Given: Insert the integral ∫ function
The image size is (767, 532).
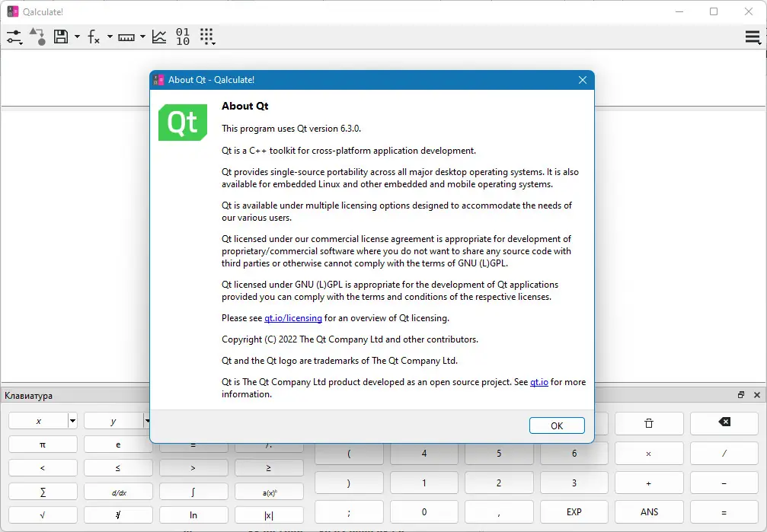Looking at the screenshot, I should [x=193, y=492].
